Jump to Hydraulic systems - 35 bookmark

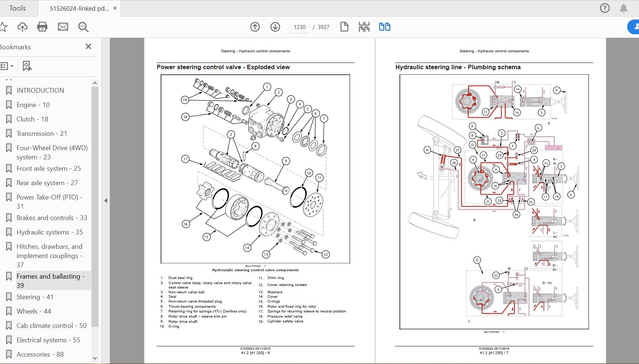click(x=49, y=232)
